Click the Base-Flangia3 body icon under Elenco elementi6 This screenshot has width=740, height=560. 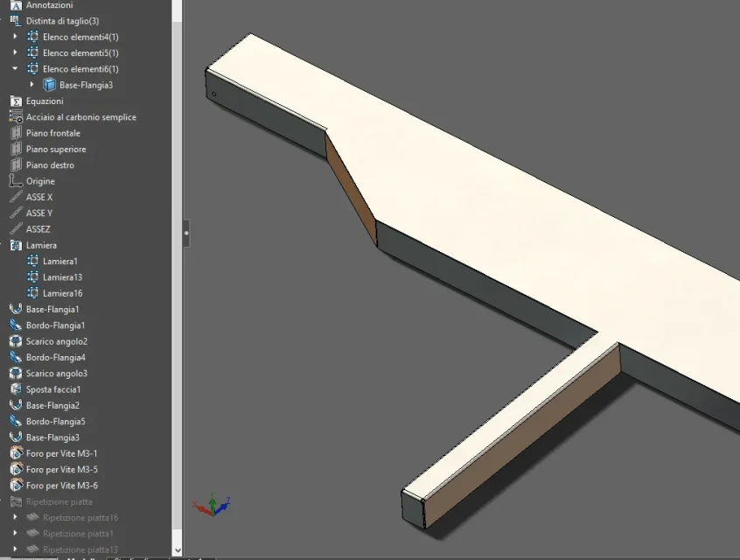pos(49,85)
